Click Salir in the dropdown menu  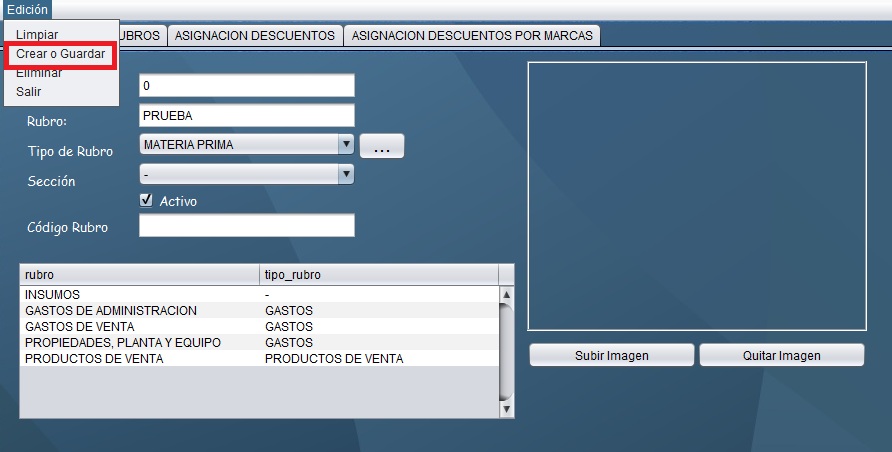point(29,91)
